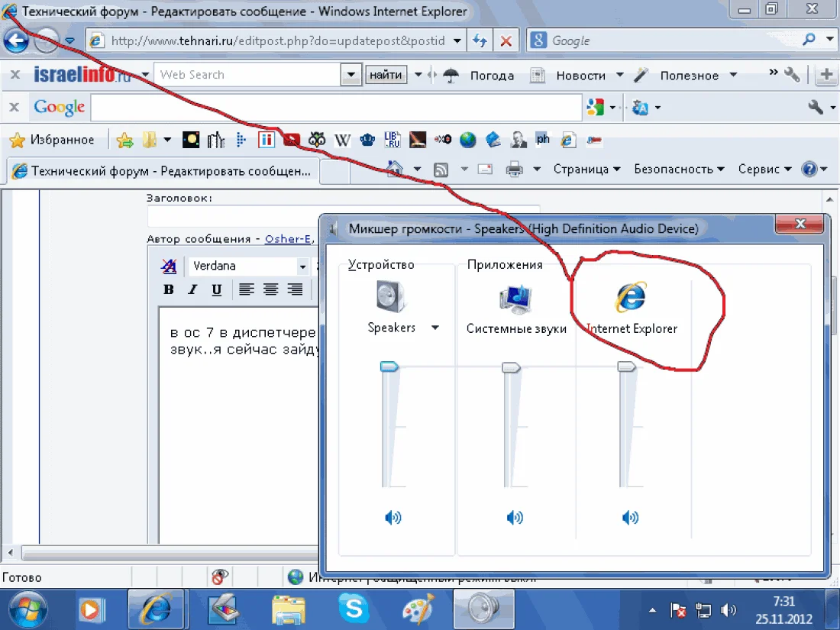The image size is (840, 630).
Task: Toggle underline formatting in the editor
Action: click(216, 290)
